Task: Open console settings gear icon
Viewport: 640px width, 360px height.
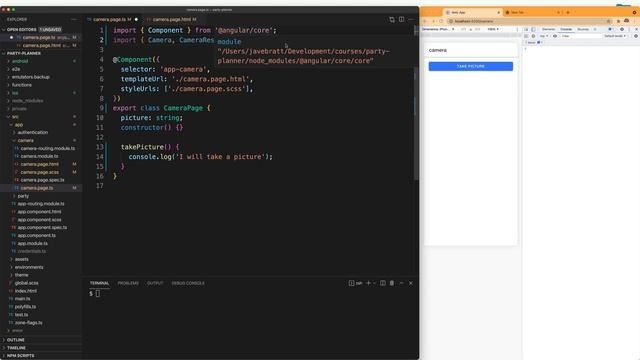Action: click(x=636, y=36)
